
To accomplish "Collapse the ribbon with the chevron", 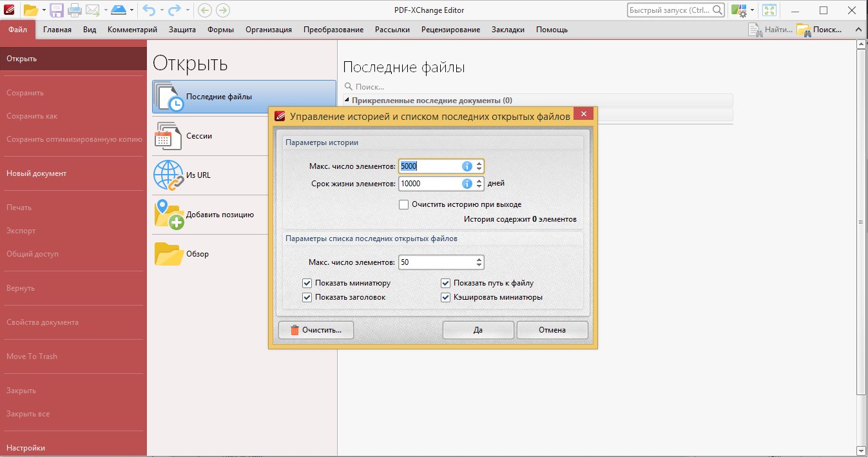I will tap(858, 30).
